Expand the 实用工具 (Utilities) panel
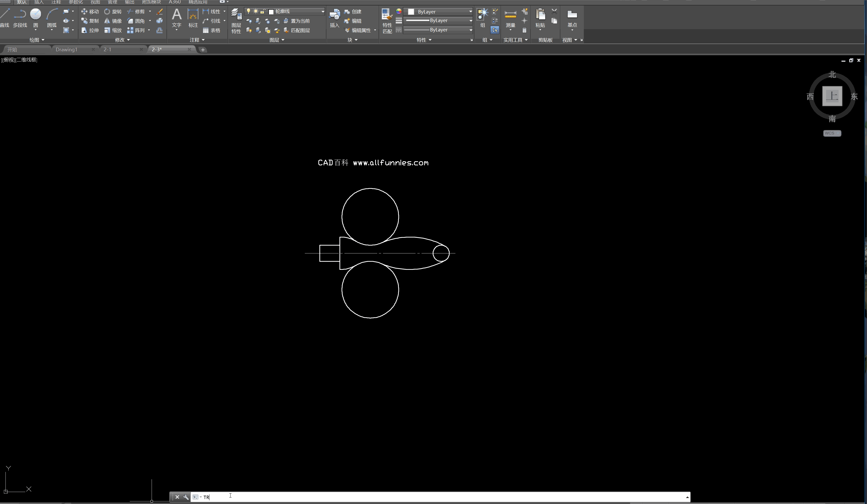This screenshot has height=504, width=867. coord(515,40)
